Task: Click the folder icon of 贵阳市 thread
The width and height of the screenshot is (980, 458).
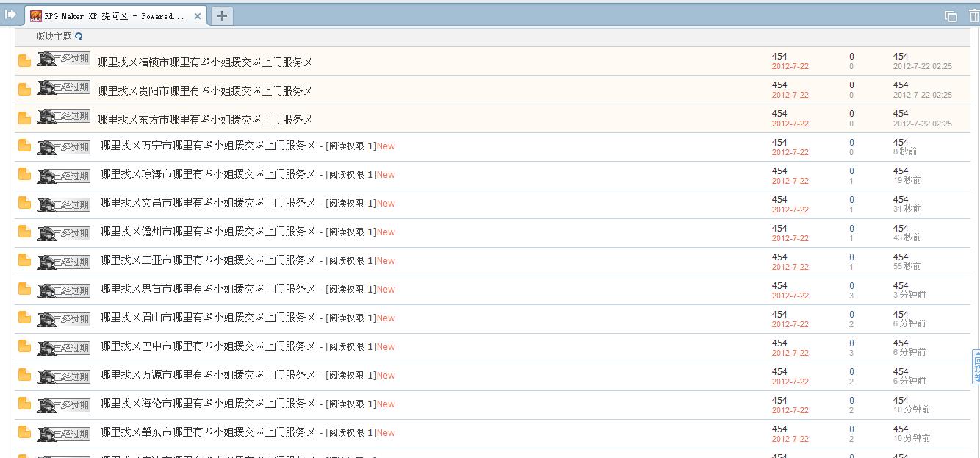Action: coord(24,90)
